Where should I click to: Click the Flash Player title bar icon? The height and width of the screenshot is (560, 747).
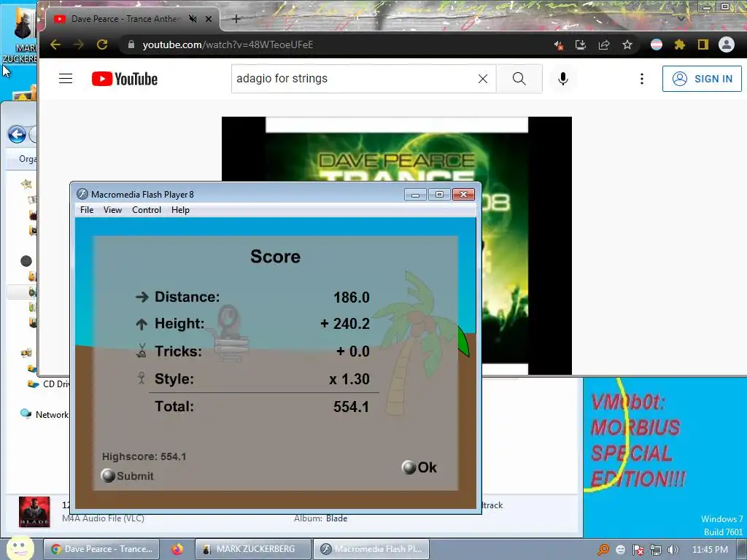coord(82,194)
